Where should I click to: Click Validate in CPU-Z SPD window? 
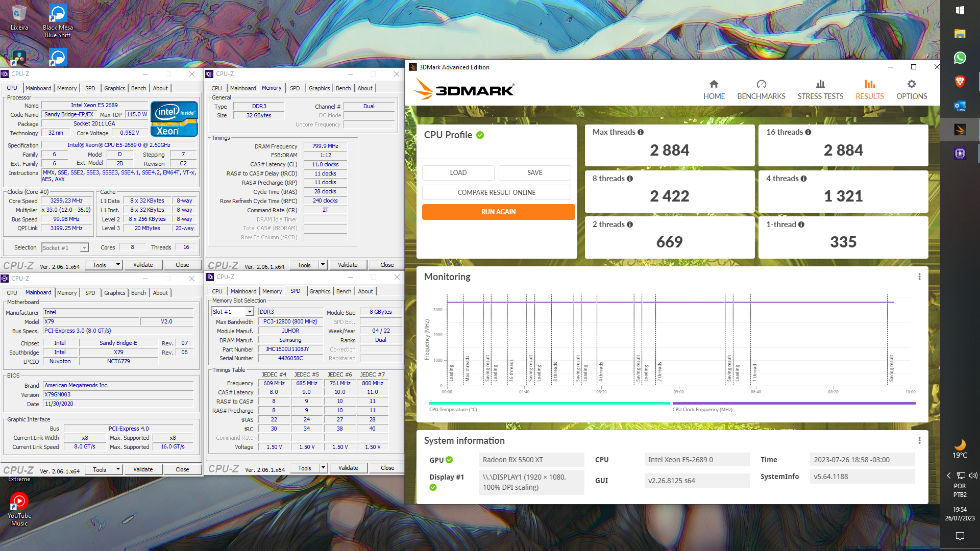(348, 468)
